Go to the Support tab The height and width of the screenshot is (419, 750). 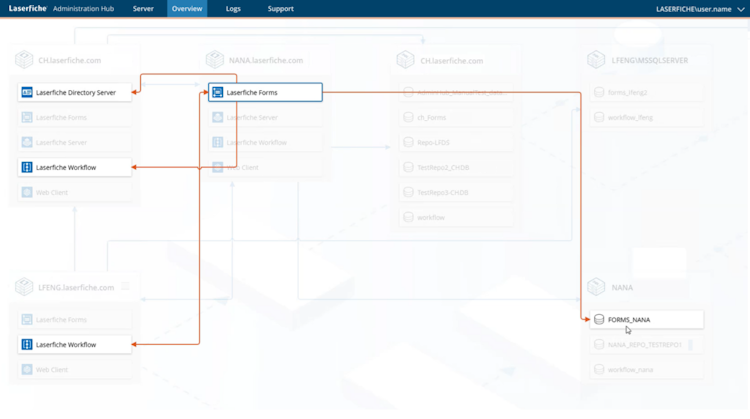pyautogui.click(x=280, y=9)
